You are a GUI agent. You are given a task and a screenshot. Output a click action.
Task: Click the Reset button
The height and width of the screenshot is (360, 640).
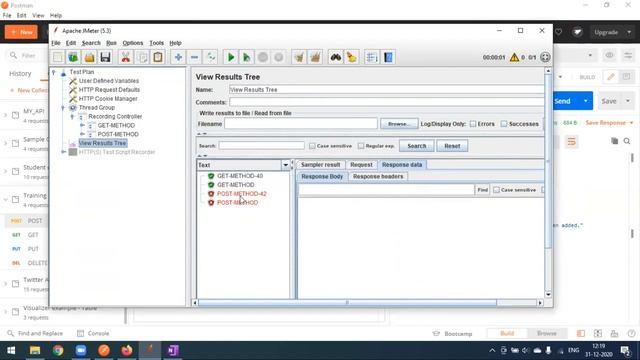pyautogui.click(x=452, y=146)
